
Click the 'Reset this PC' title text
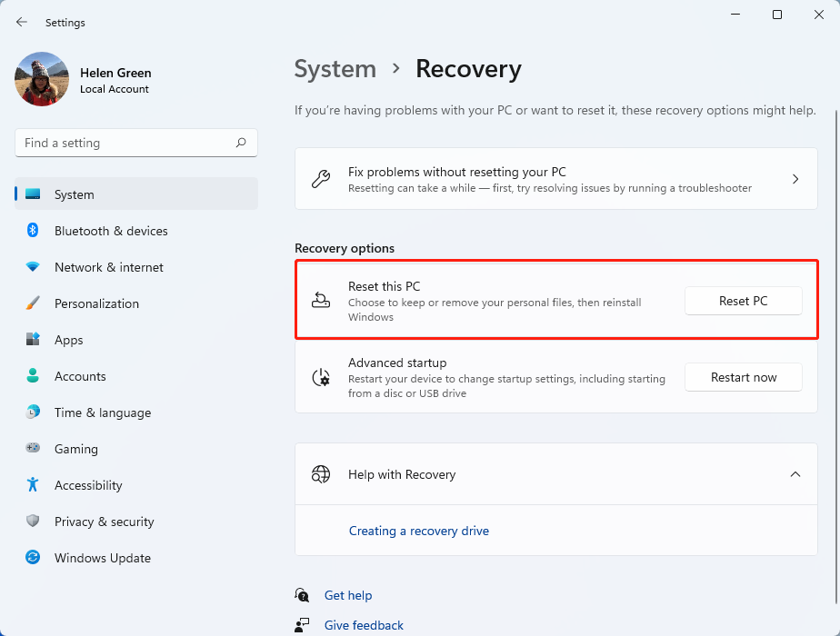coord(385,286)
